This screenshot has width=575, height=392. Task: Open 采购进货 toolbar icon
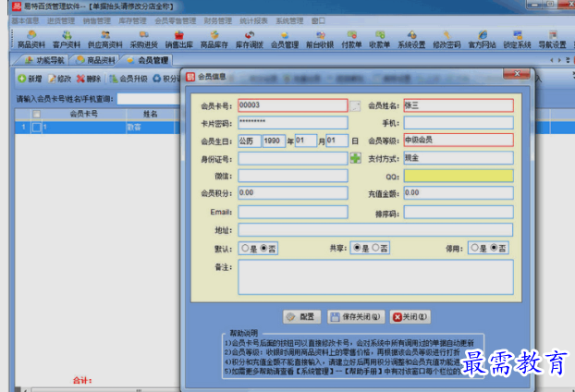point(144,40)
